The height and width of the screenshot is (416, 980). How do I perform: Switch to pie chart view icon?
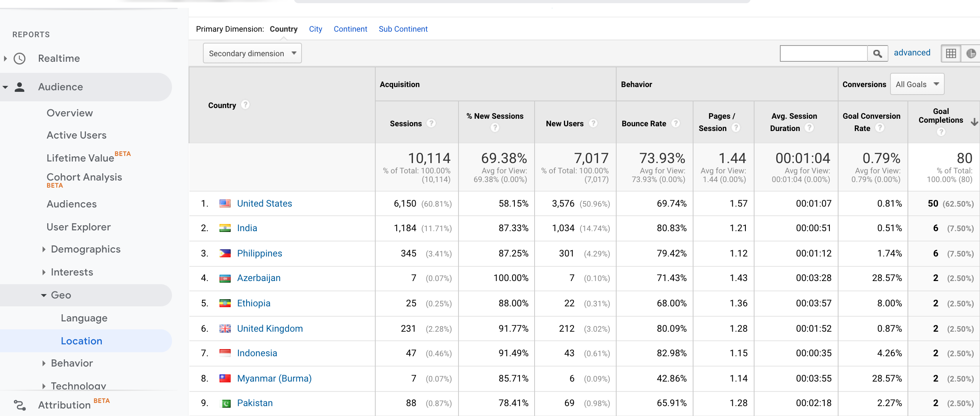click(x=971, y=53)
